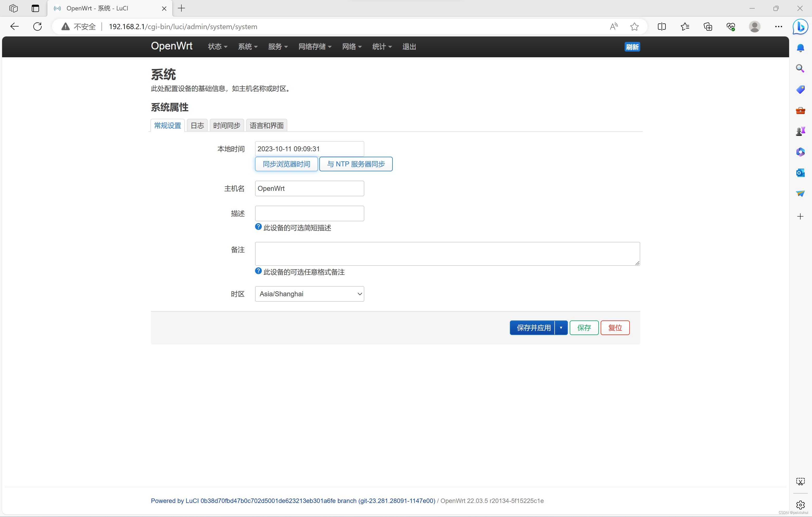Screen dimensions: 812x517
Task: Click inside the 主机名 input field
Action: [309, 188]
